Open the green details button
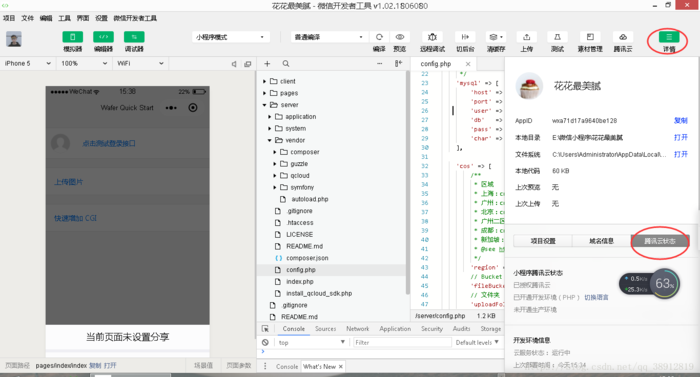 click(668, 37)
